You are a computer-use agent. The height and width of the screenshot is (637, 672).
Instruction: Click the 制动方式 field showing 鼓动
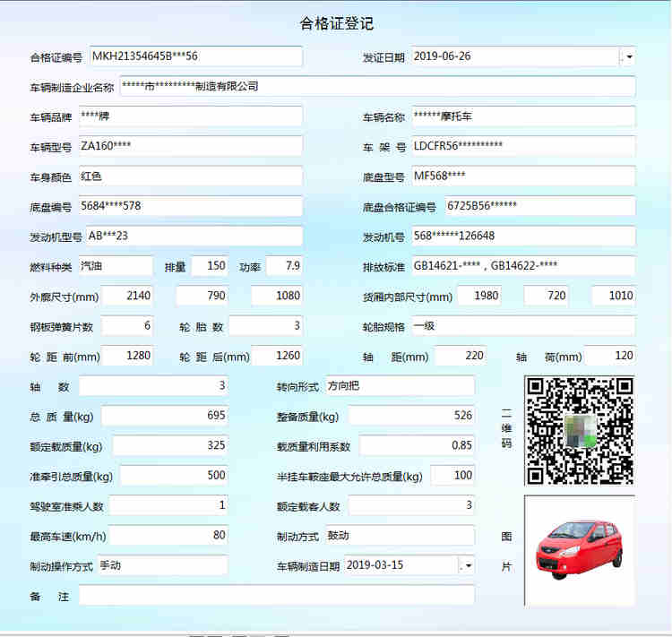(400, 536)
